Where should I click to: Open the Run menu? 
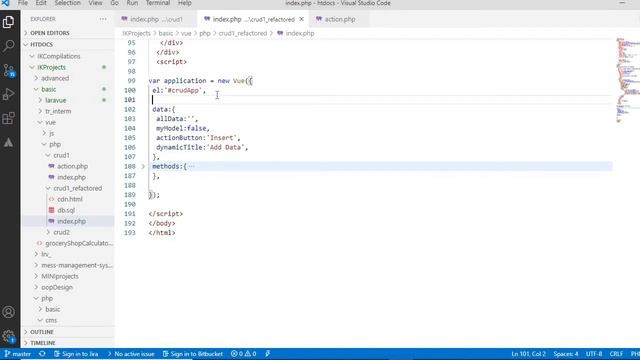[132, 3]
